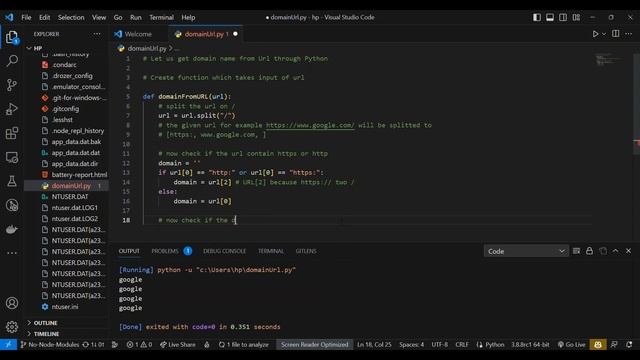The width and height of the screenshot is (640, 360).
Task: Click the feedback icon in status bar
Action: [x=614, y=344]
